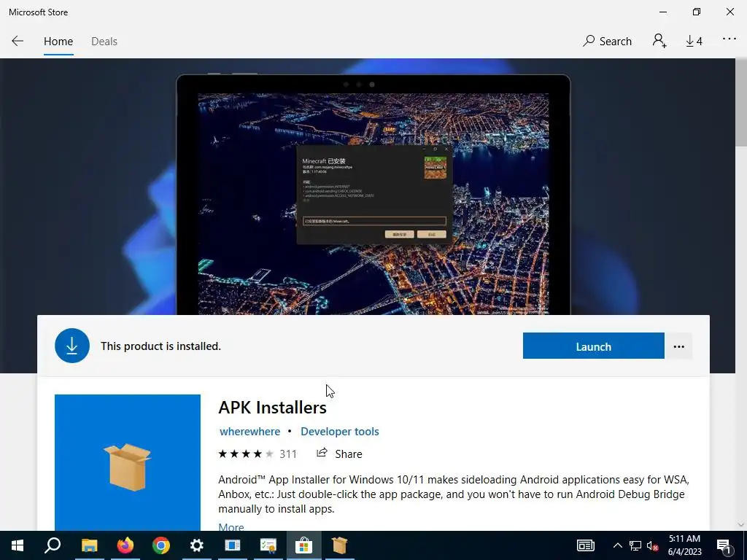This screenshot has height=560, width=747.
Task: Open more options beside Launch
Action: tap(678, 346)
